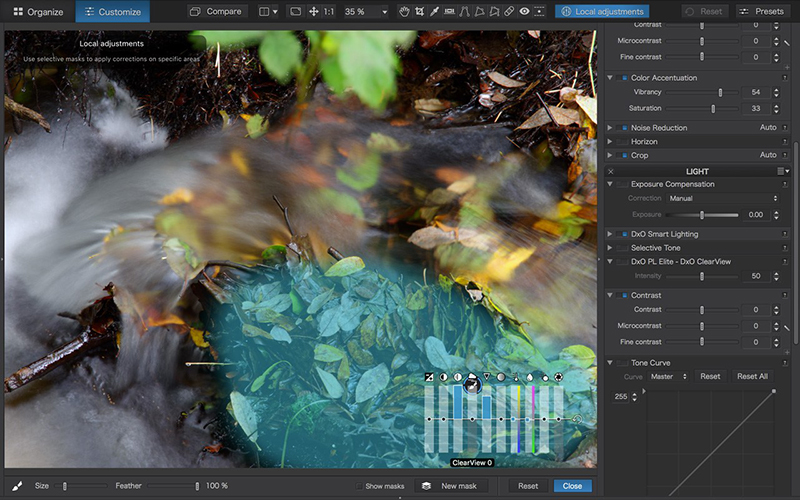This screenshot has height=500, width=800.
Task: Toggle Tone Curve enable switch
Action: (621, 363)
